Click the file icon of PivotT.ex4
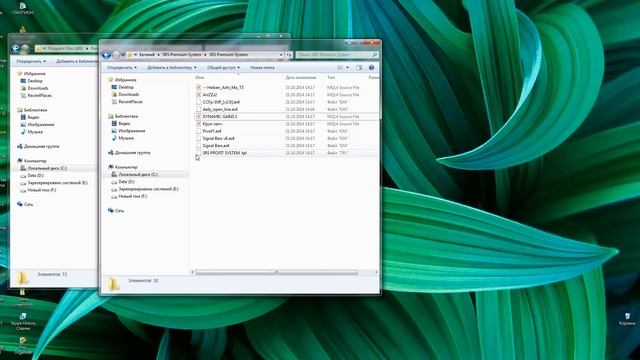 [x=198, y=131]
